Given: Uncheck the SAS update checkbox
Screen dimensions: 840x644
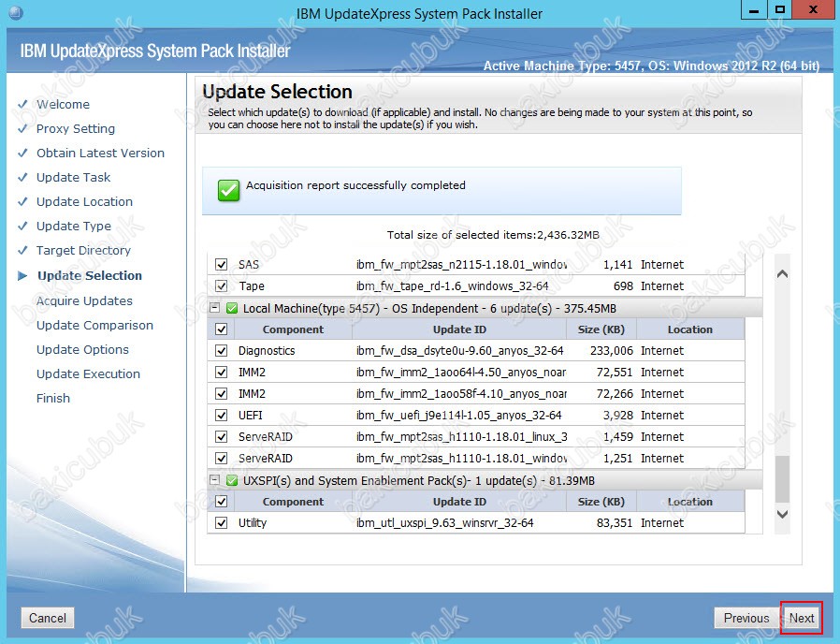Looking at the screenshot, I should tap(222, 264).
